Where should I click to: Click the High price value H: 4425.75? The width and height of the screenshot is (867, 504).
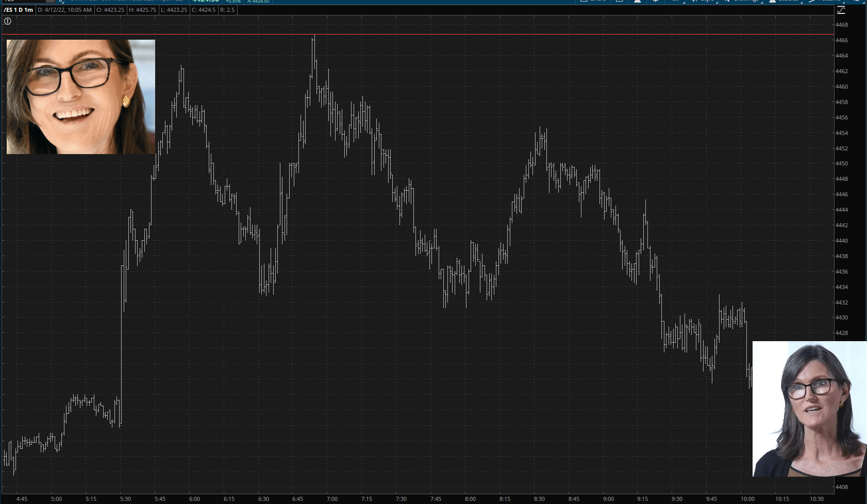click(143, 10)
